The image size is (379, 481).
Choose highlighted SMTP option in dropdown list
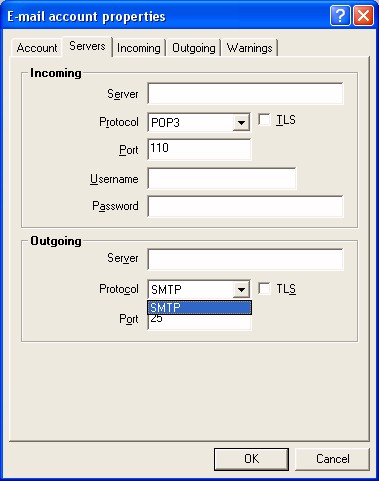(x=199, y=307)
